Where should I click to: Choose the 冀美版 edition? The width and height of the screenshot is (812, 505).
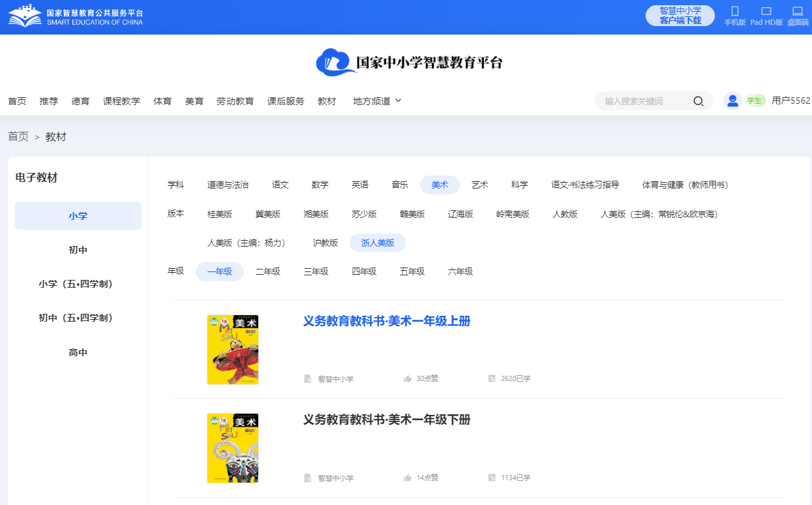point(268,213)
